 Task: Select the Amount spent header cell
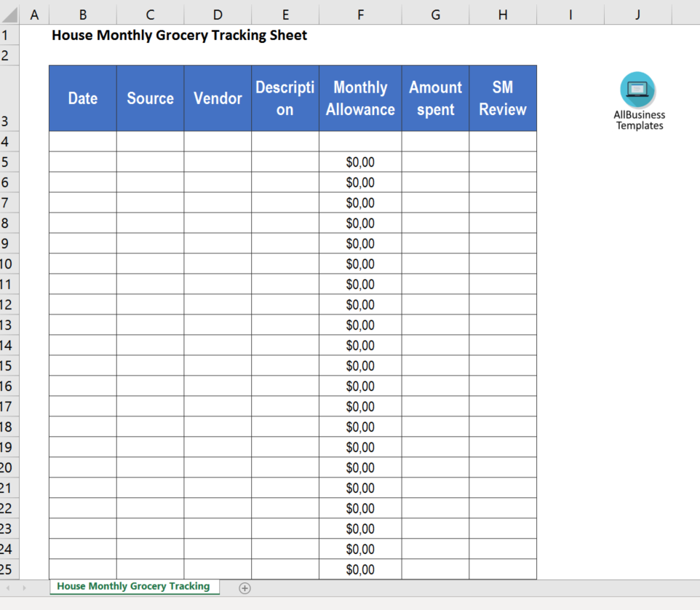click(x=435, y=98)
